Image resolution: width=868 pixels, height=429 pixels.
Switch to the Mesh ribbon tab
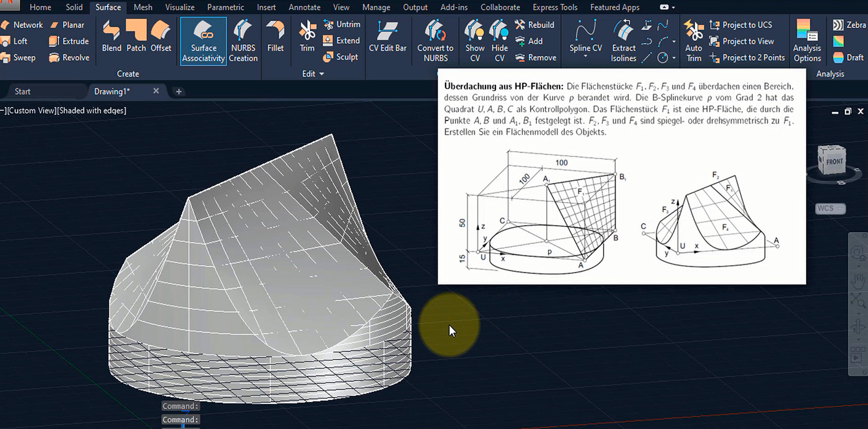tap(143, 8)
